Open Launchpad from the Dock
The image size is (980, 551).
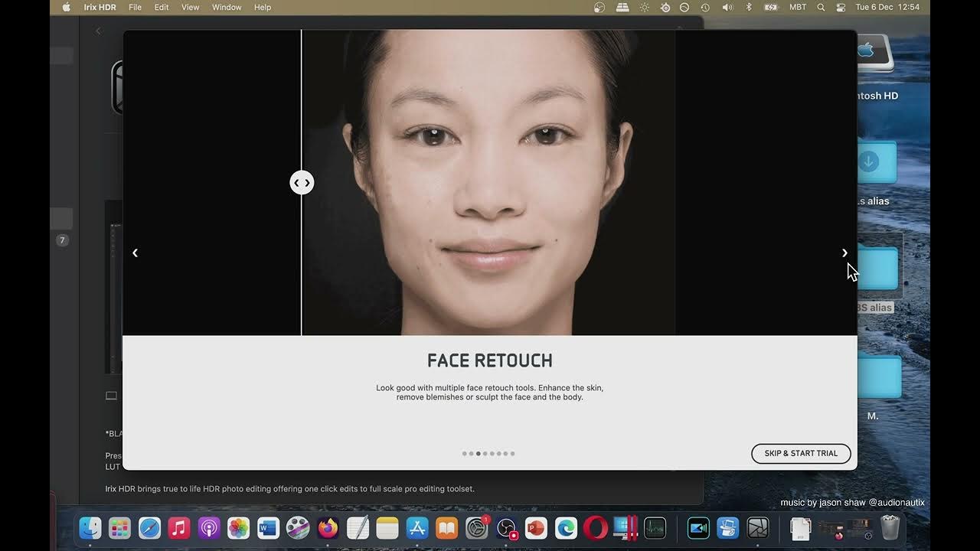(x=119, y=528)
